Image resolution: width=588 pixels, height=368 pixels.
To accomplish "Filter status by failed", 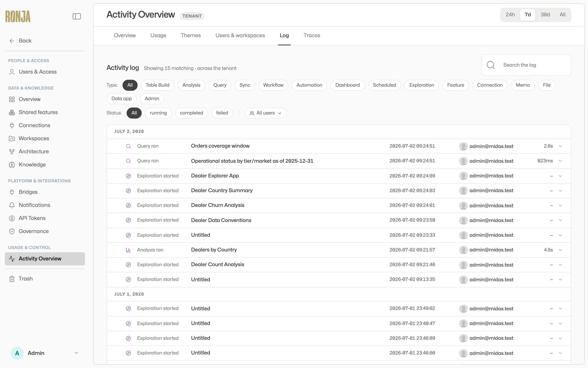I will click(222, 113).
